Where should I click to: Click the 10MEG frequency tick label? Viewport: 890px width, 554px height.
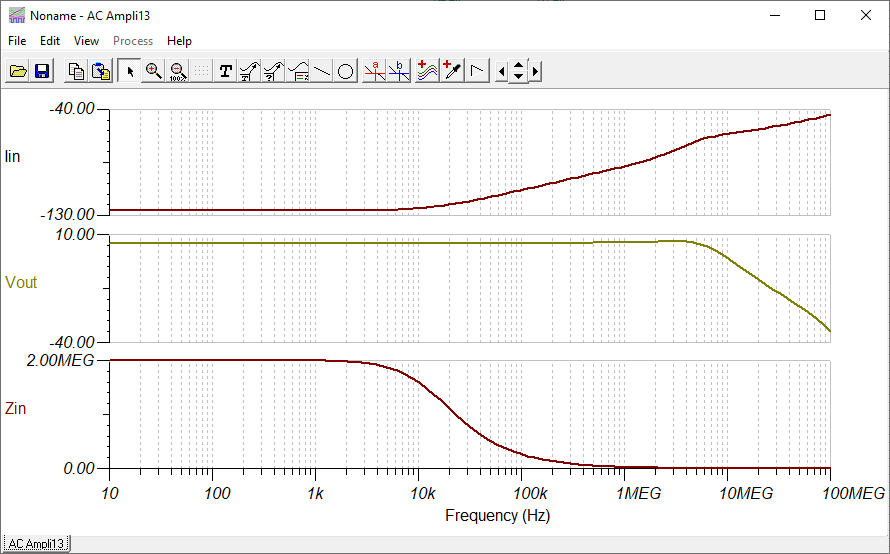click(x=746, y=494)
